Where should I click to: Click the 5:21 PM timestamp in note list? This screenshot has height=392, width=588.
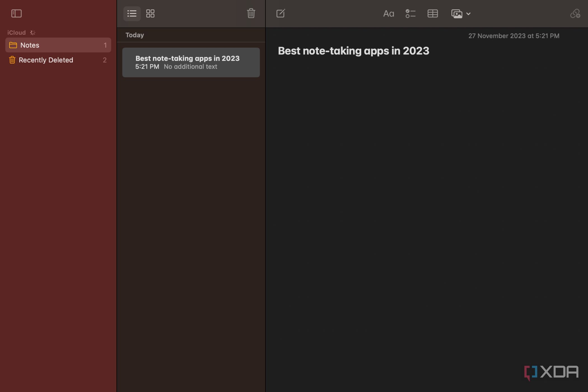(x=147, y=67)
